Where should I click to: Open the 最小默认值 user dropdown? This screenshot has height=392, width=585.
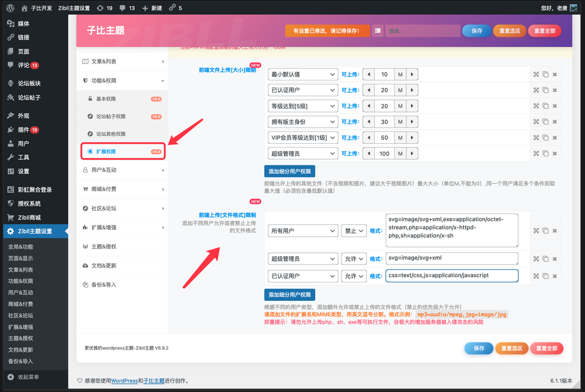tap(303, 74)
